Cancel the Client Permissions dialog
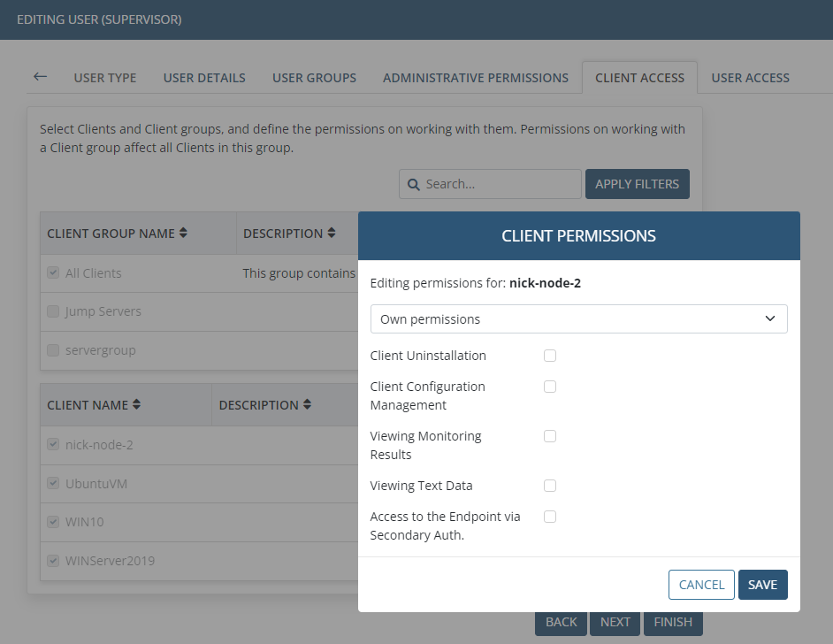Screen dimensions: 833x644 pyautogui.click(x=701, y=585)
